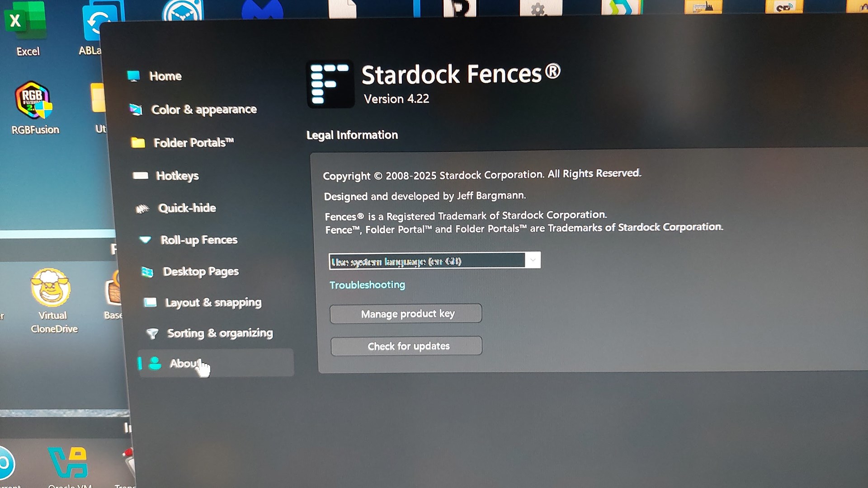Click the Oracle VM desktop icon

point(68,463)
